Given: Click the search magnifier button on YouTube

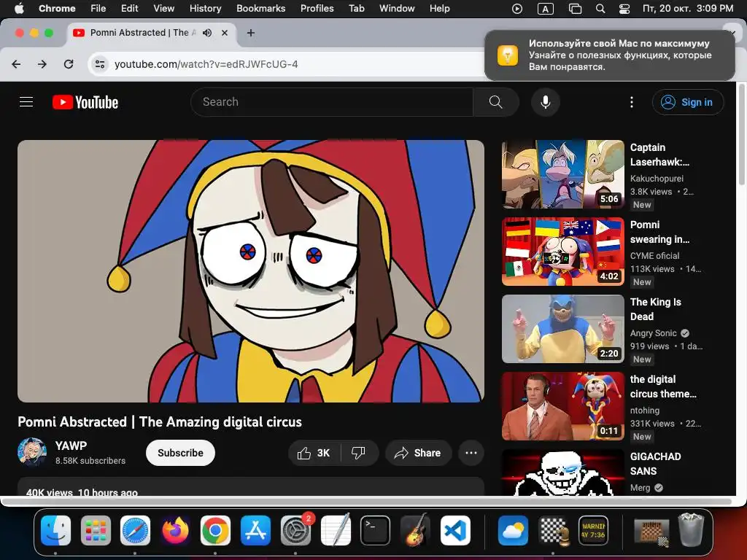Looking at the screenshot, I should click(496, 102).
